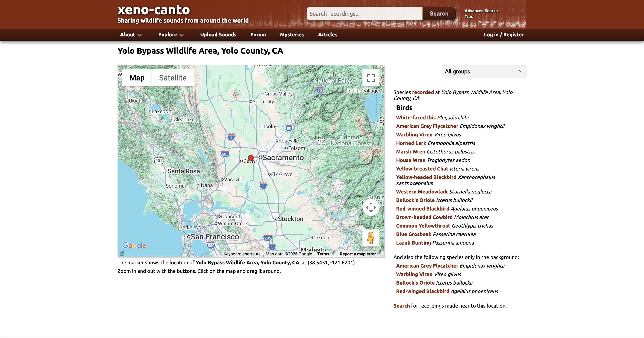Open the White-faced Ibis species link
The image size is (644, 338).
pos(416,118)
